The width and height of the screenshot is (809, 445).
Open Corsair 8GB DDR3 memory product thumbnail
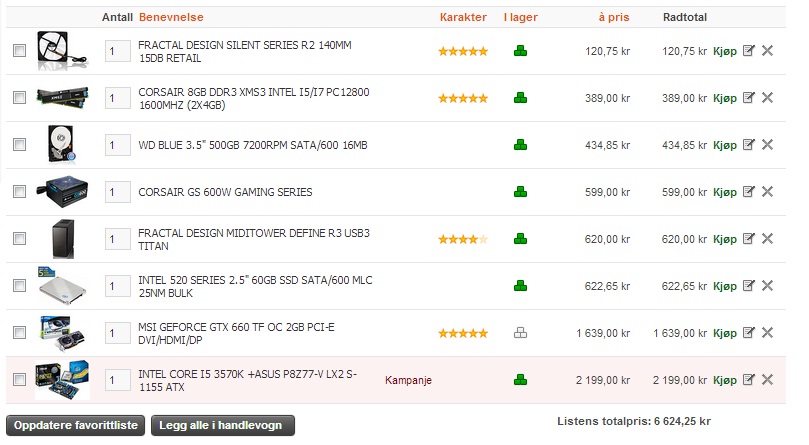click(x=62, y=98)
